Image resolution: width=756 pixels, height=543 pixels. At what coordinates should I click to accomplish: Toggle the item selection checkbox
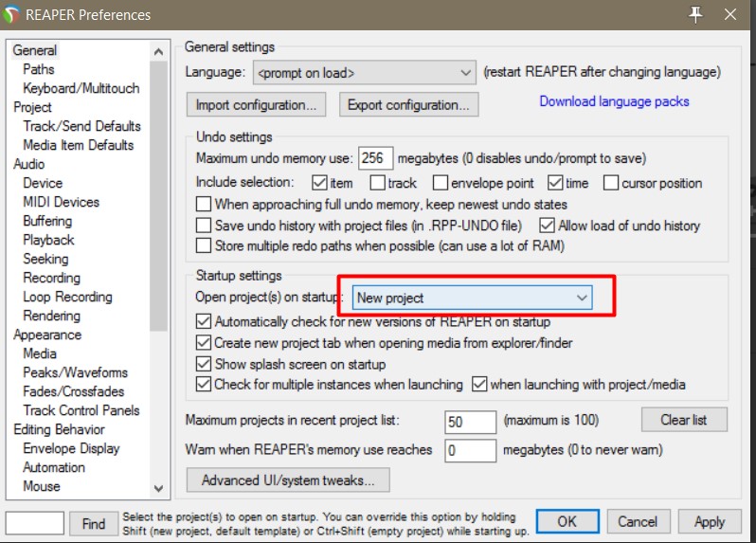point(319,183)
